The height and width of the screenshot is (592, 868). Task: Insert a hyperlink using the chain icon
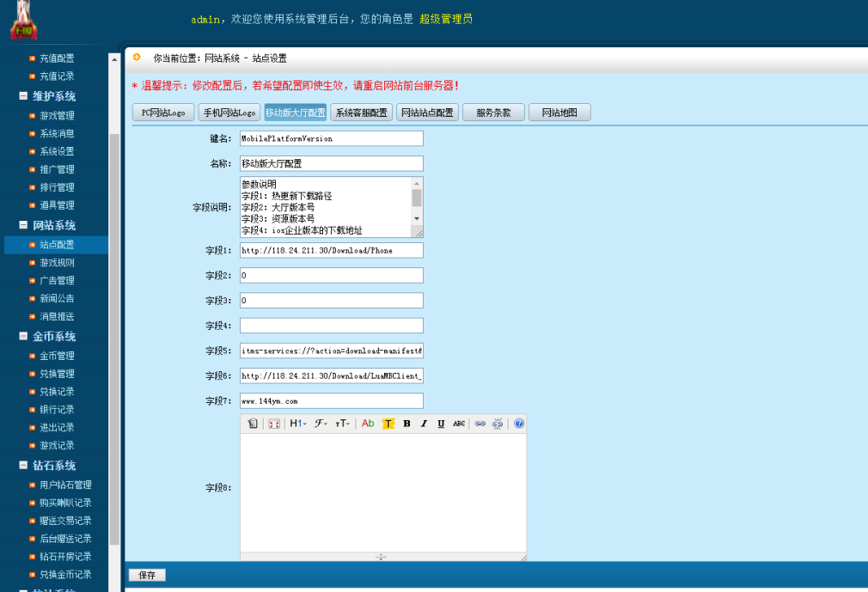[480, 423]
